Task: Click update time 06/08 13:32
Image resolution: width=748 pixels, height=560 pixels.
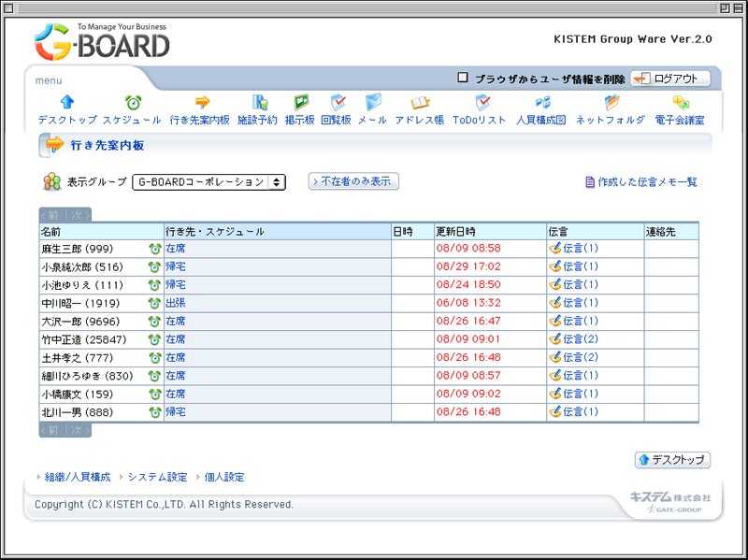Action: point(468,303)
